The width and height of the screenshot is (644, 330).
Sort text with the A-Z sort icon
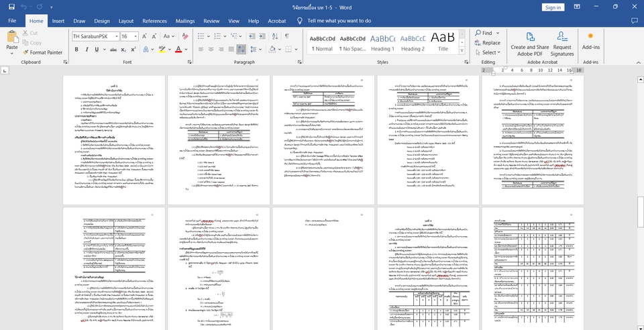275,36
